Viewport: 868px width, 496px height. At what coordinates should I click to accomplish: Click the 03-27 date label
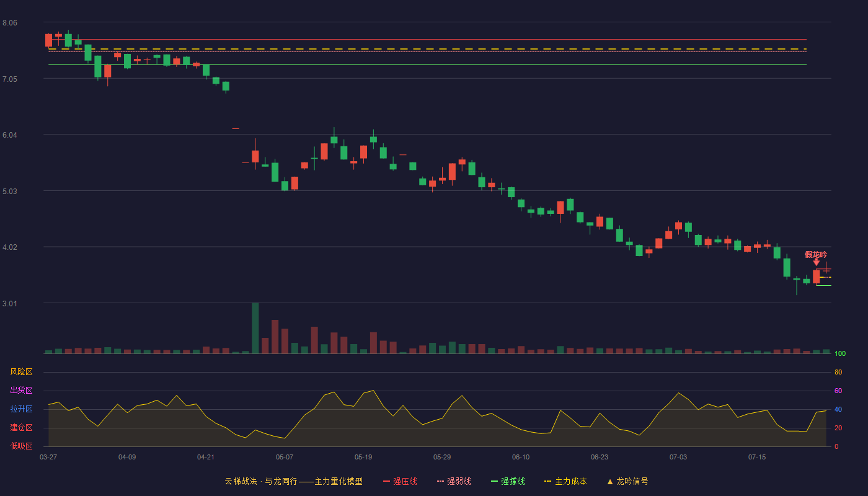pyautogui.click(x=48, y=457)
